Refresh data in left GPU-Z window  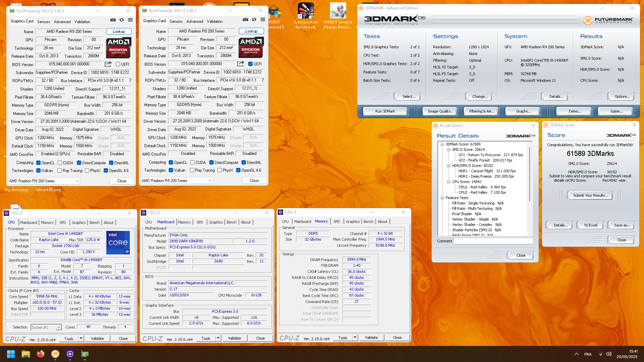click(x=122, y=20)
